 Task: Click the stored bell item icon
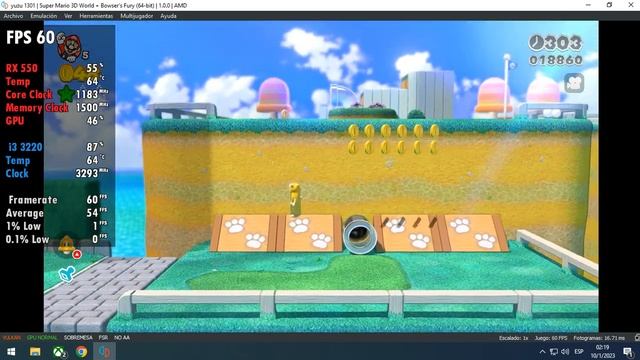click(x=67, y=244)
